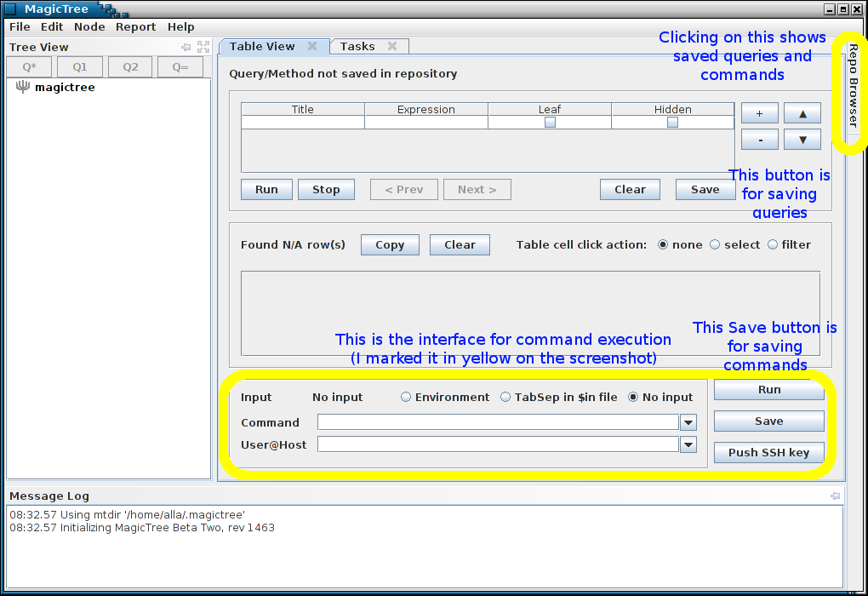
Task: Choose the filter table cell click action
Action: pos(773,245)
